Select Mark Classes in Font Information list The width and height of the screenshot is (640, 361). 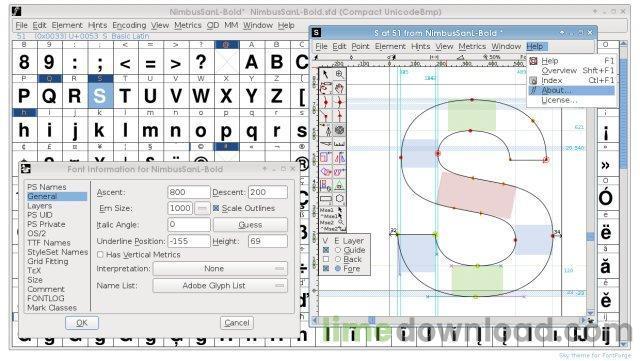[52, 308]
